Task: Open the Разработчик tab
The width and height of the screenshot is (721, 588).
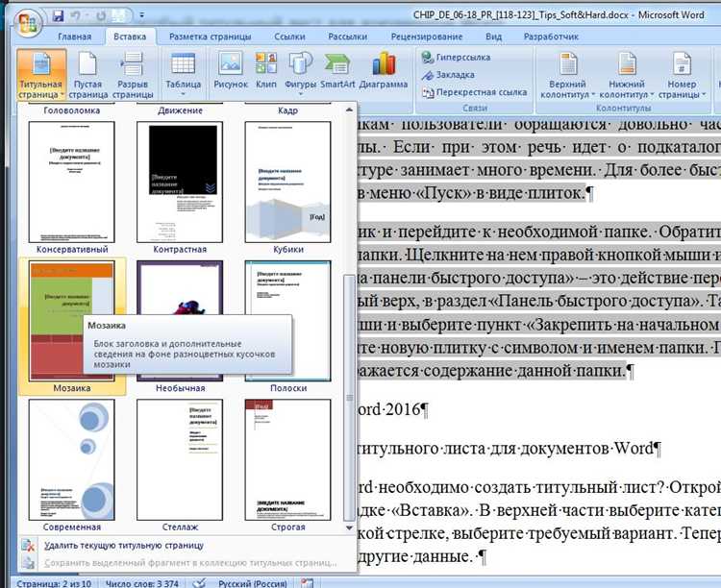Action: click(551, 37)
